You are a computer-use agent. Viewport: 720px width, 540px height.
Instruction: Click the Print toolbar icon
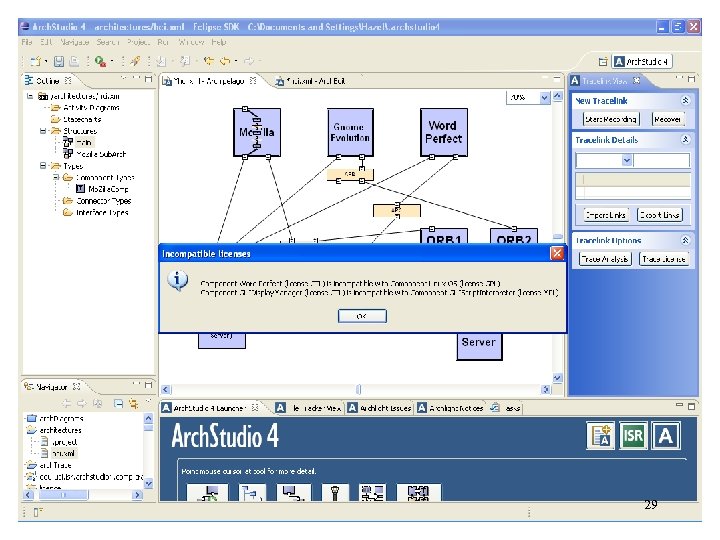tap(73, 61)
